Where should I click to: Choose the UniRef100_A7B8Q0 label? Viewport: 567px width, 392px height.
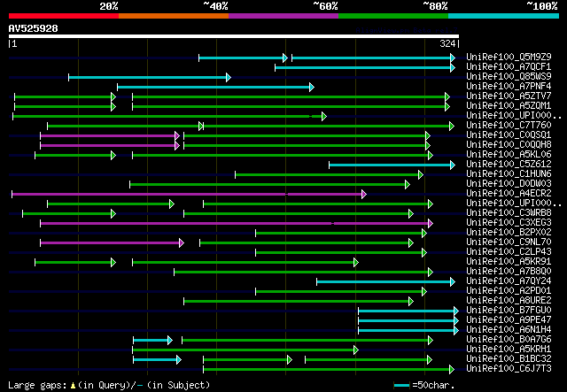(509, 272)
